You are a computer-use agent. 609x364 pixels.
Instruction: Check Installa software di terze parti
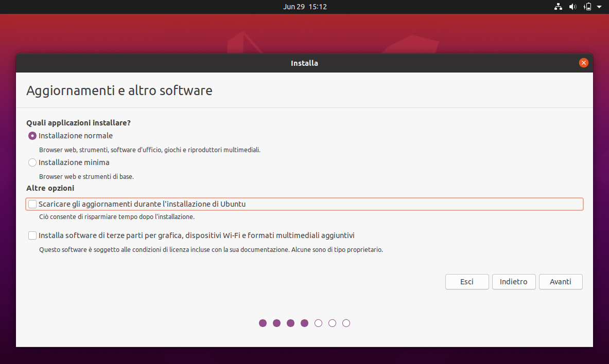pos(33,235)
